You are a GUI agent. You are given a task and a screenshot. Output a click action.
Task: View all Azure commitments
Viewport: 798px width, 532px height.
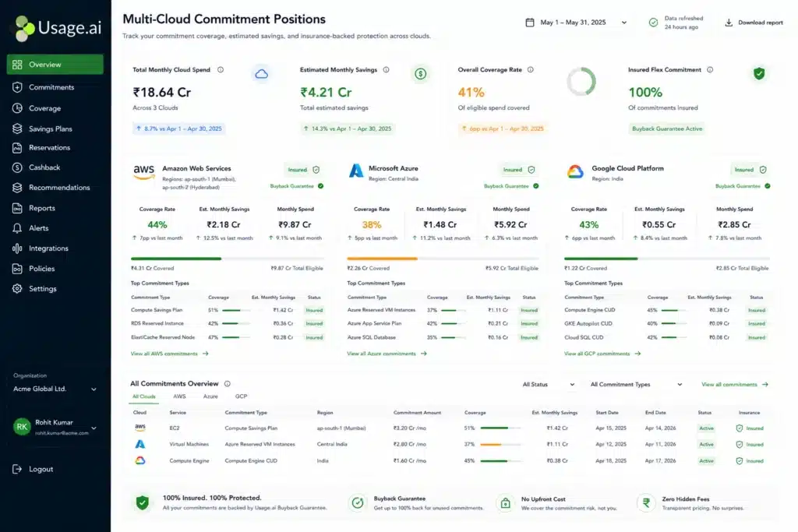coord(387,354)
